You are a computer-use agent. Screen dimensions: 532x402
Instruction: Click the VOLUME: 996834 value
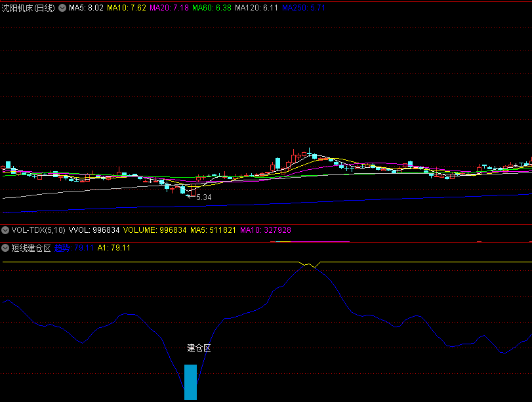[x=155, y=230]
